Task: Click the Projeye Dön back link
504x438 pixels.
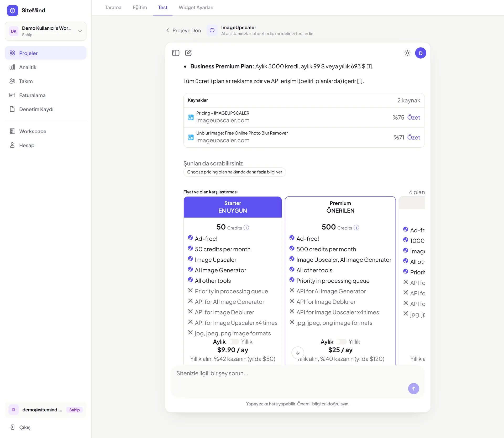Action: pos(183,30)
